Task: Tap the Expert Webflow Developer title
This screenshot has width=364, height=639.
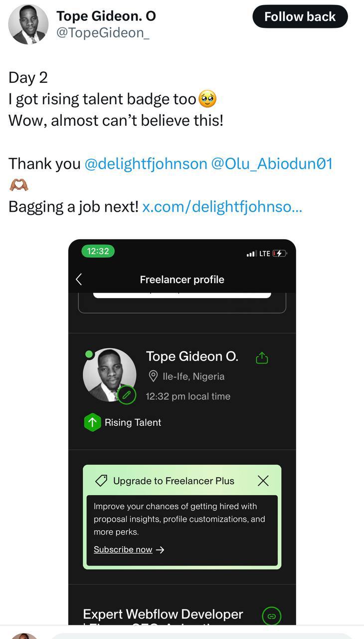Action: [163, 614]
